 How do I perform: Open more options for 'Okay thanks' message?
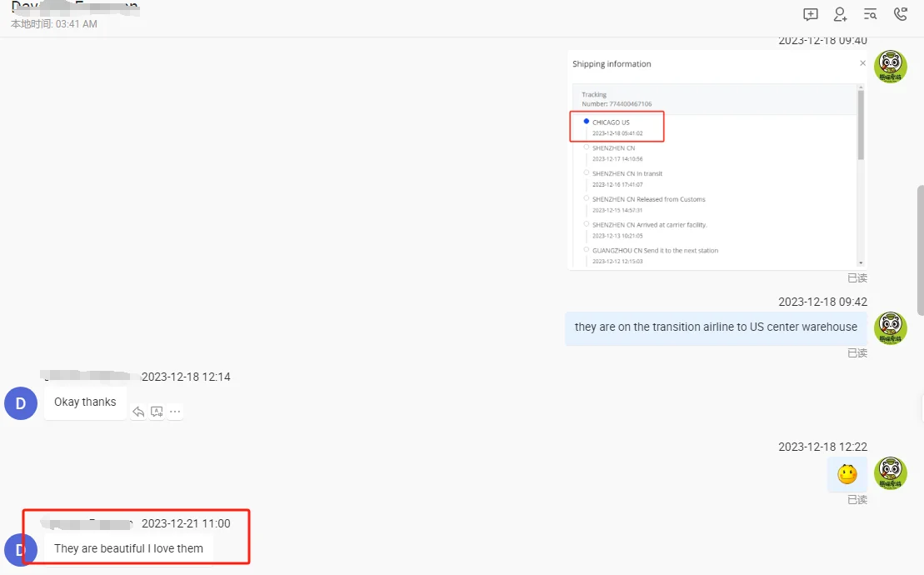175,412
